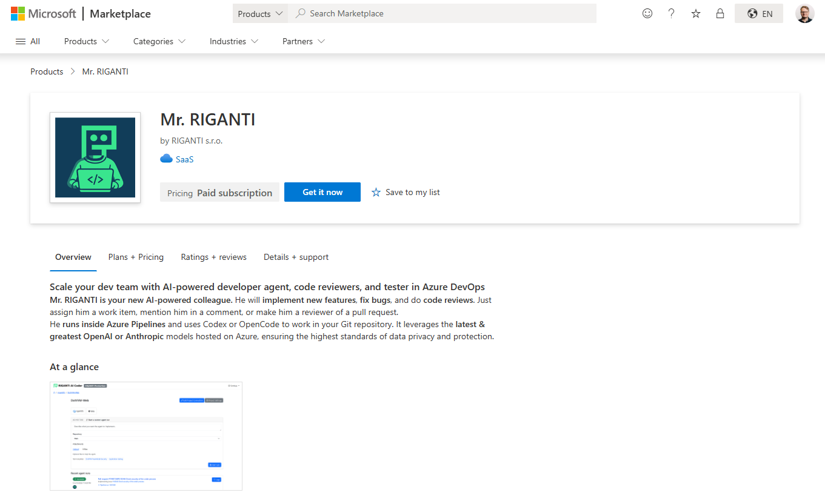Open the Ratings + reviews tab
This screenshot has width=825, height=504.
tap(213, 257)
